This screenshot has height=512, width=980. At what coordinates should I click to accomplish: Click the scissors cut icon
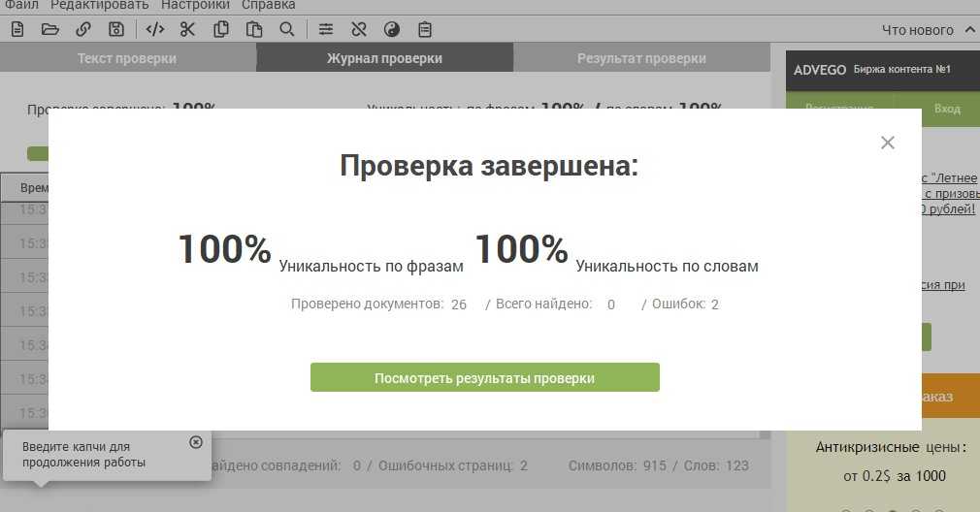187,29
